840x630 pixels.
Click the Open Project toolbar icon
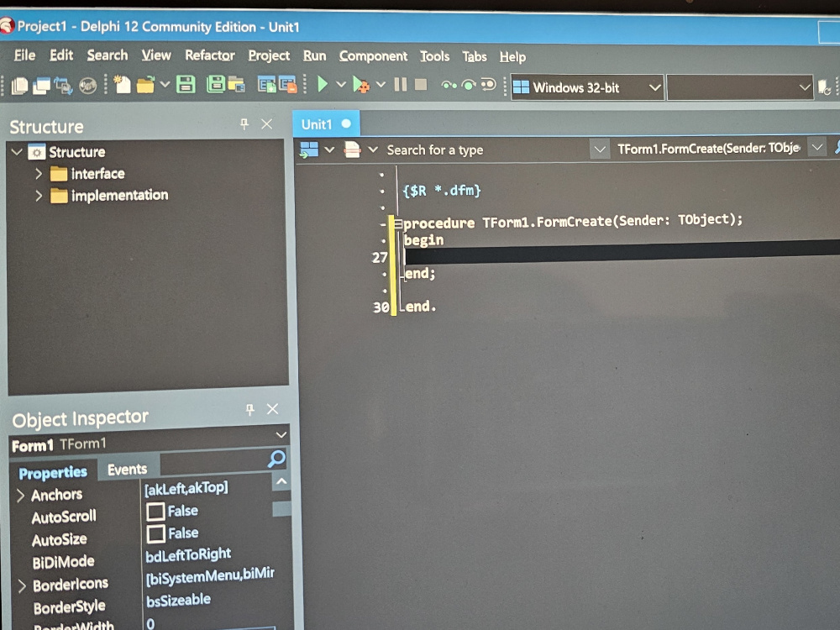[x=236, y=85]
